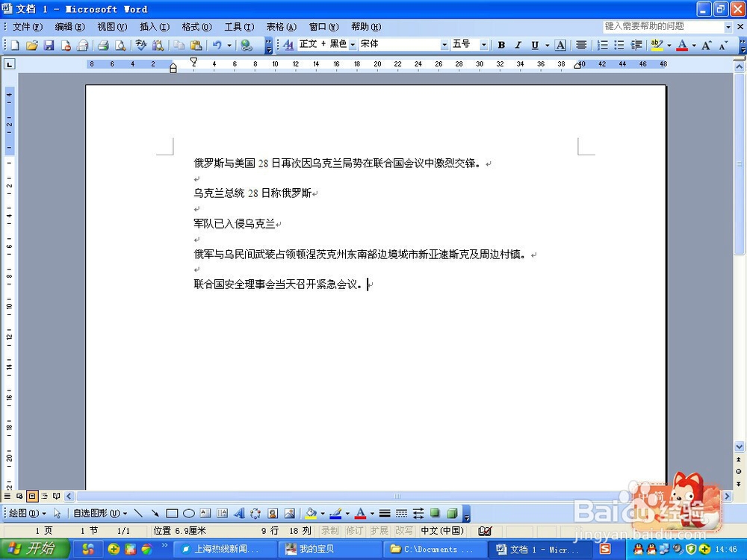This screenshot has height=560, width=747.
Task: Open the 绘图 drawing menu dropdown
Action: pyautogui.click(x=28, y=514)
